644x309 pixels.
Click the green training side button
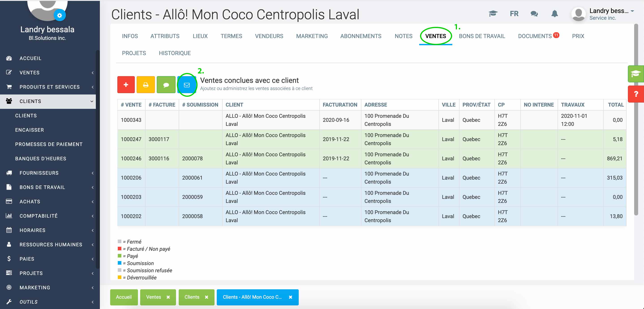(636, 74)
